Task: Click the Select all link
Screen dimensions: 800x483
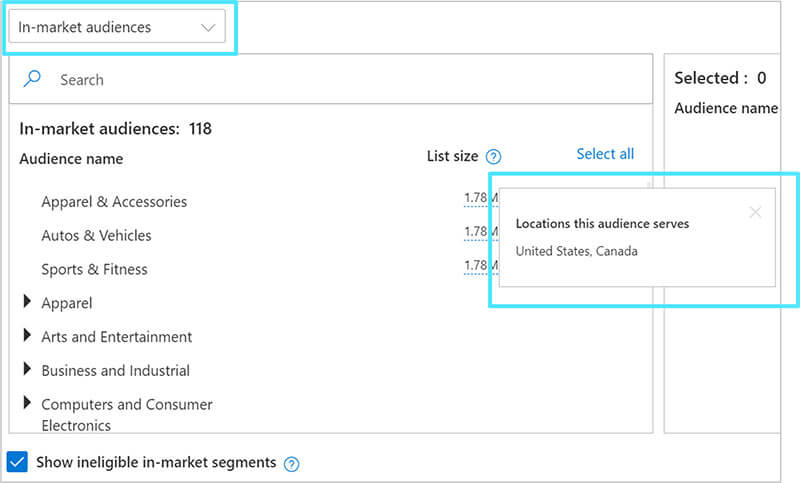Action: (x=605, y=154)
